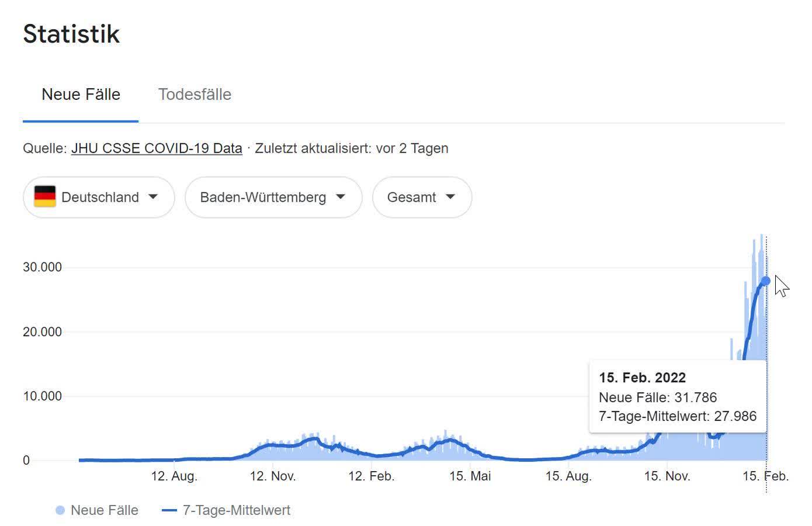812x526 pixels.
Task: Click the 12. Aug. axis label
Action: [x=174, y=476]
